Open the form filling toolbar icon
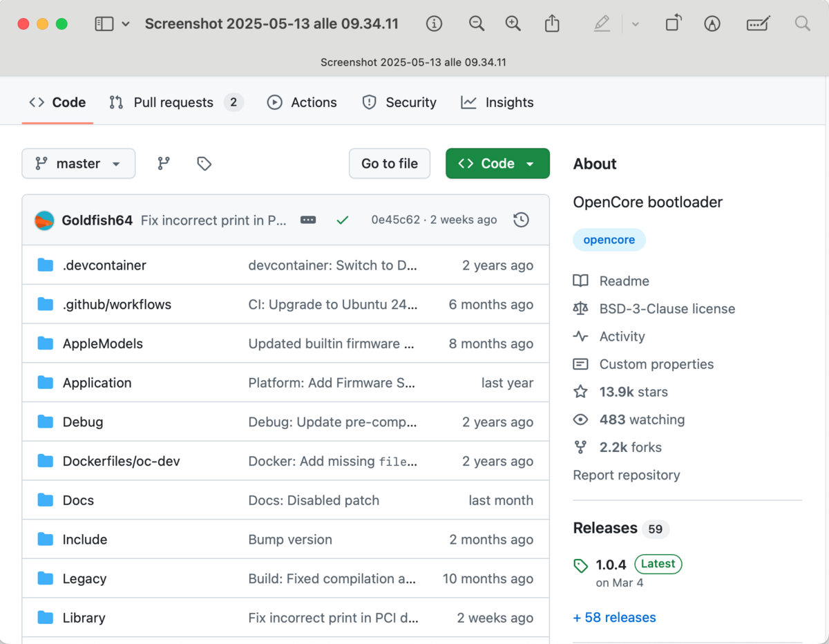 (x=758, y=24)
